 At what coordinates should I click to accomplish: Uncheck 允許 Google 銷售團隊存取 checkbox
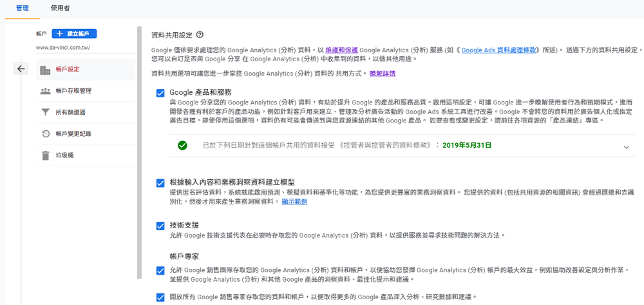pos(160,271)
